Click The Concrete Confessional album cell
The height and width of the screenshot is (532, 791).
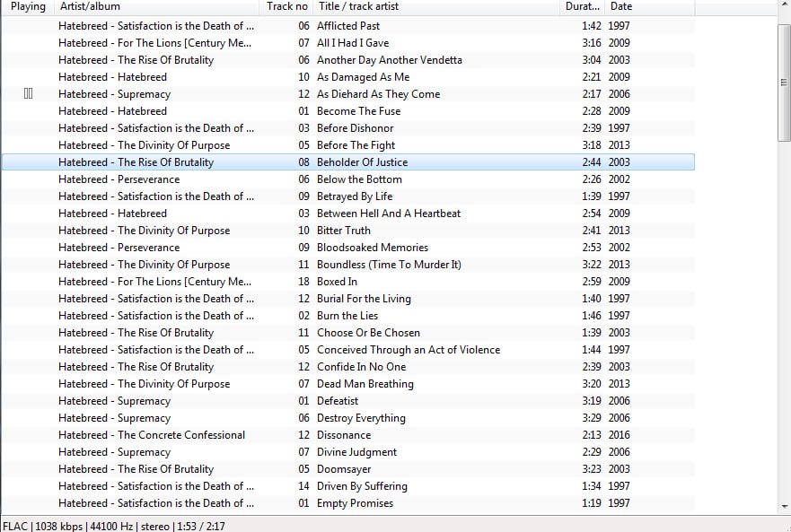(152, 435)
